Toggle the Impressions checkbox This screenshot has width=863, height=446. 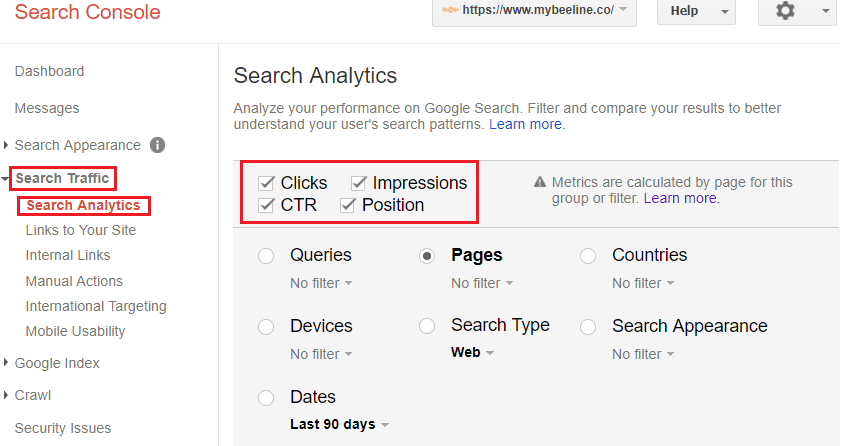358,183
